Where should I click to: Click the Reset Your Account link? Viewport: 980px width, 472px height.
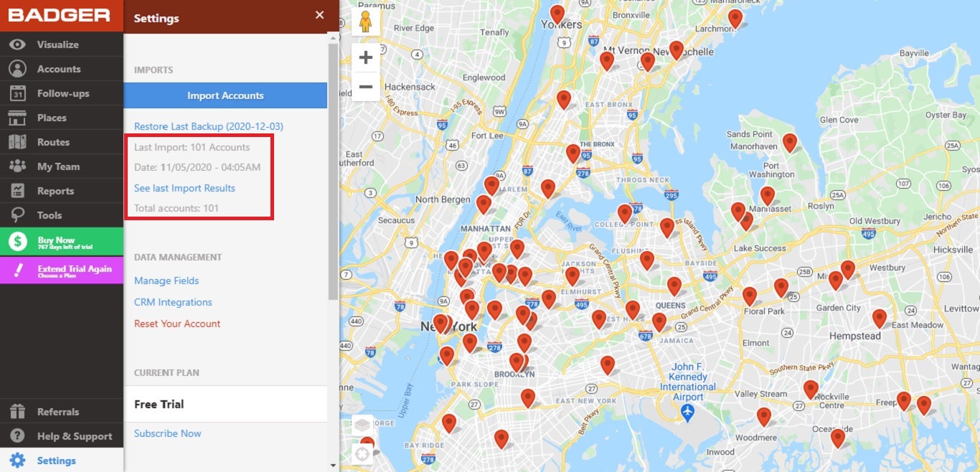click(x=177, y=324)
